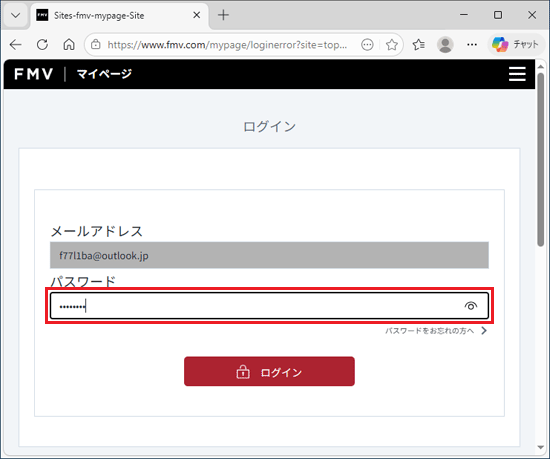Open the browser settings and more menu
Image resolution: width=550 pixels, height=459 pixels.
click(x=472, y=45)
